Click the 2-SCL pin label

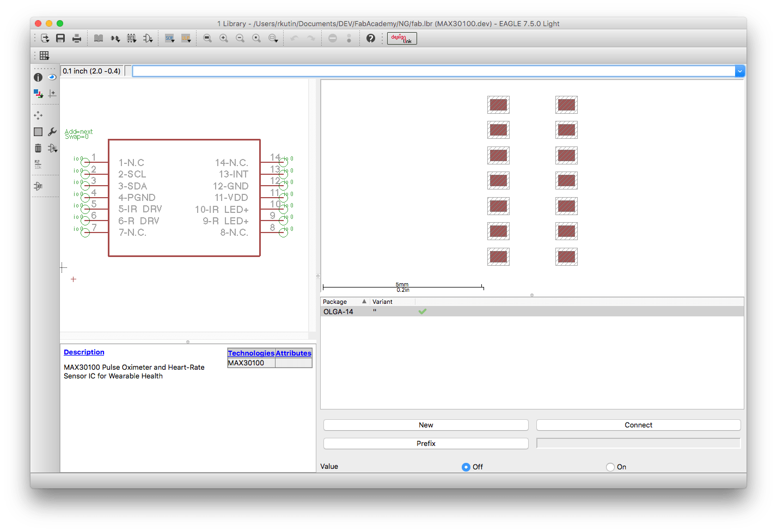click(132, 174)
